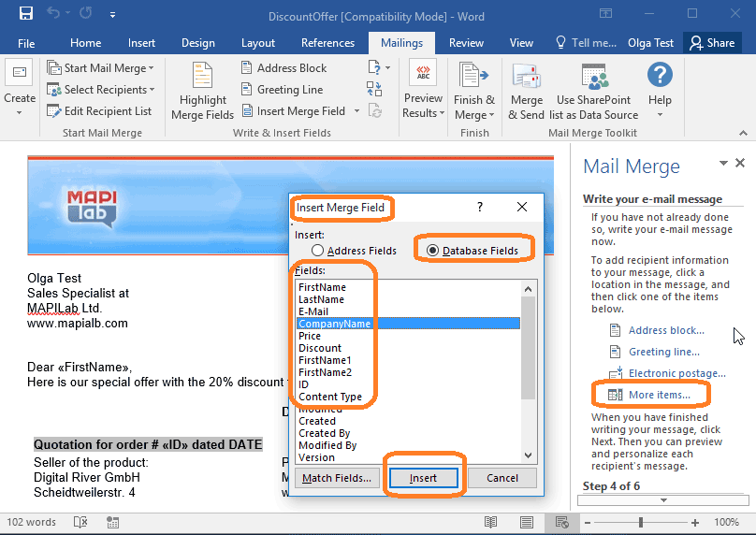Click the Save icon in title bar

[x=26, y=13]
